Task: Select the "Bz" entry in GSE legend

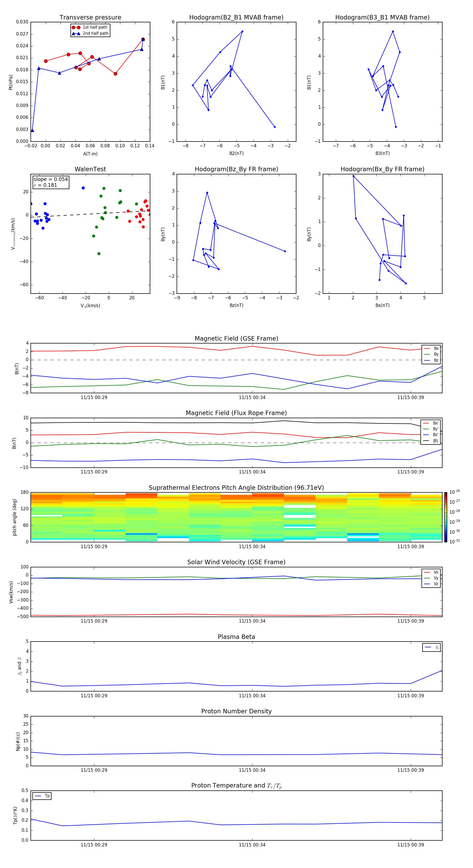Action: (x=431, y=360)
